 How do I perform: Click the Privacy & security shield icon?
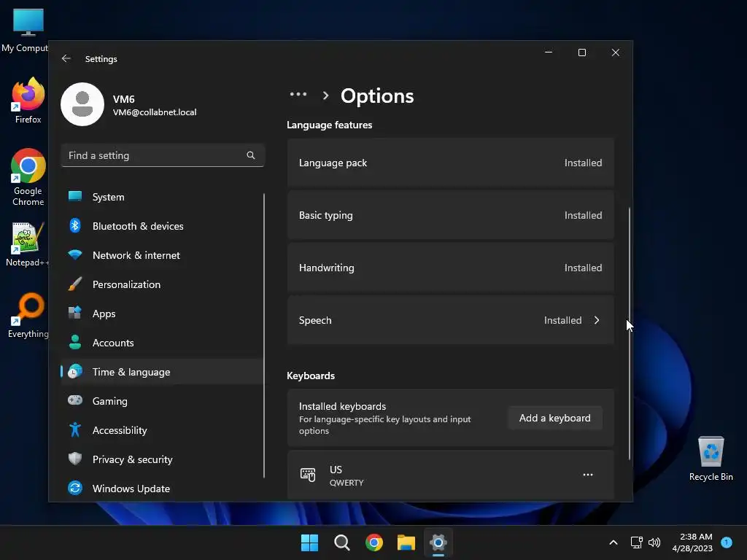[x=75, y=459]
